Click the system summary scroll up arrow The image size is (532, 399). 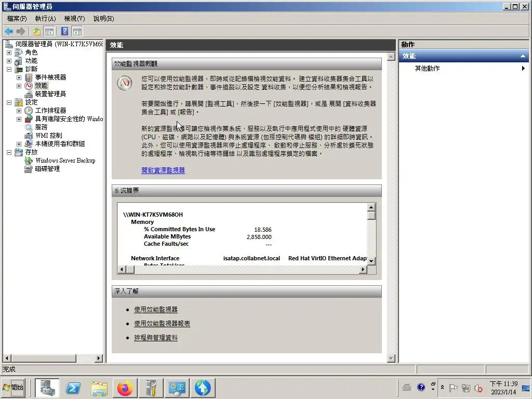coord(371,207)
